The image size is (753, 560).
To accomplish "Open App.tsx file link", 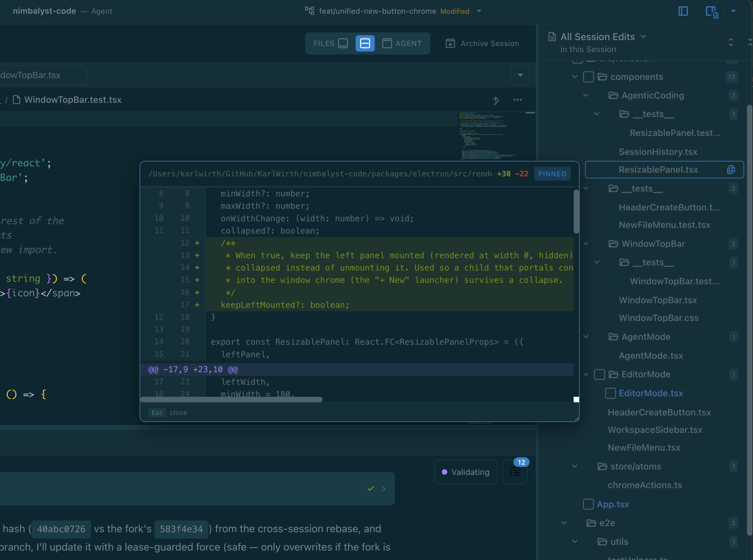I will click(613, 504).
